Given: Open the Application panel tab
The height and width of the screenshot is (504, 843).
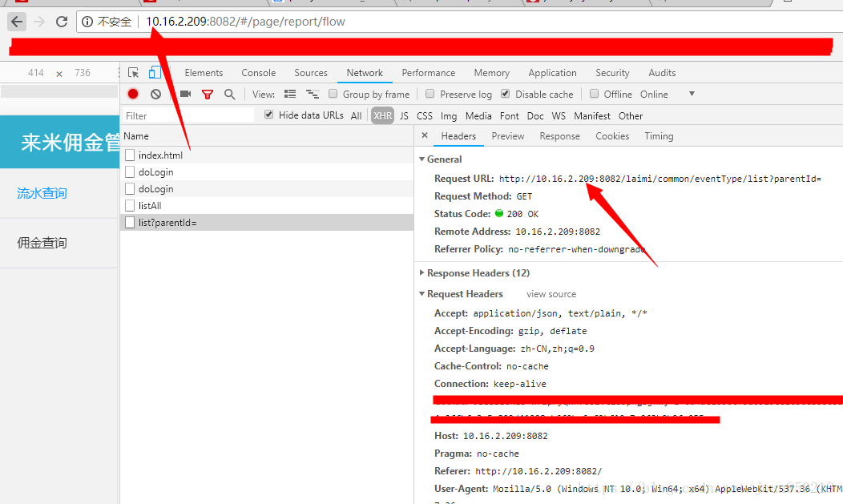Looking at the screenshot, I should click(x=552, y=73).
